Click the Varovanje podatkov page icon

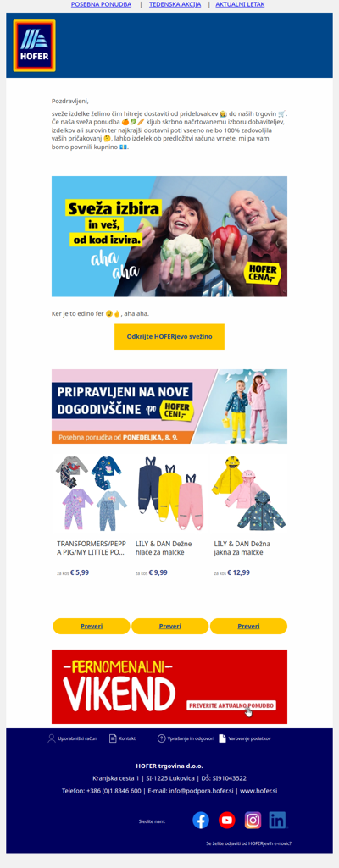tap(222, 738)
